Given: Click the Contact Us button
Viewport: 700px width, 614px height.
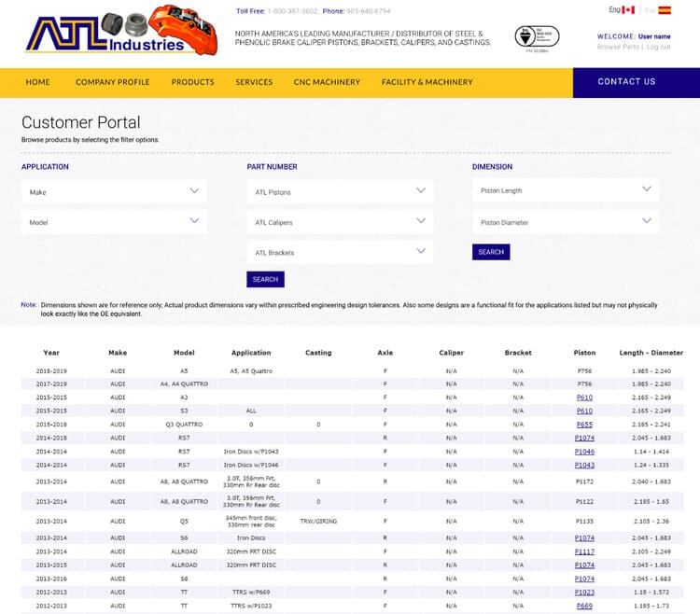Looking at the screenshot, I should click(x=637, y=82).
